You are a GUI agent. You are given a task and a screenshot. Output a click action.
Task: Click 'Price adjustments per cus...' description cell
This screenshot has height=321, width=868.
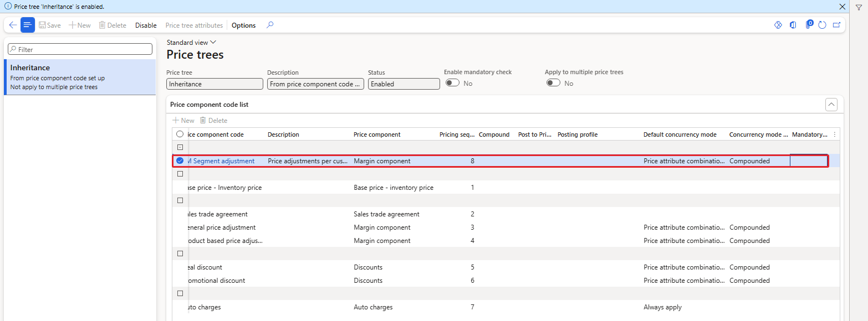coord(308,161)
